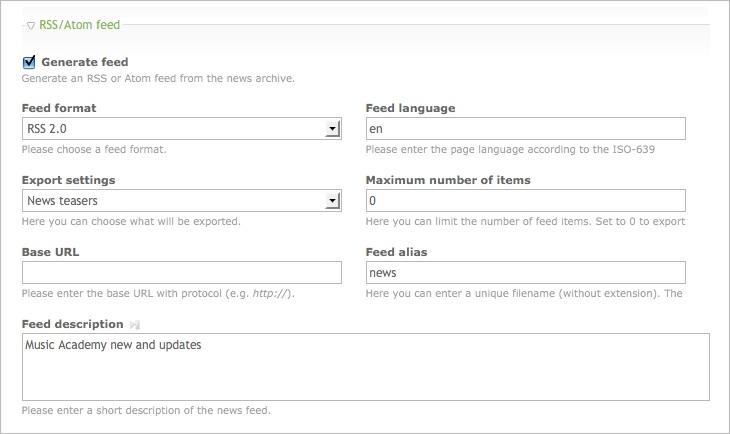The height and width of the screenshot is (434, 730).
Task: Click the Export settings label
Action: tap(68, 180)
